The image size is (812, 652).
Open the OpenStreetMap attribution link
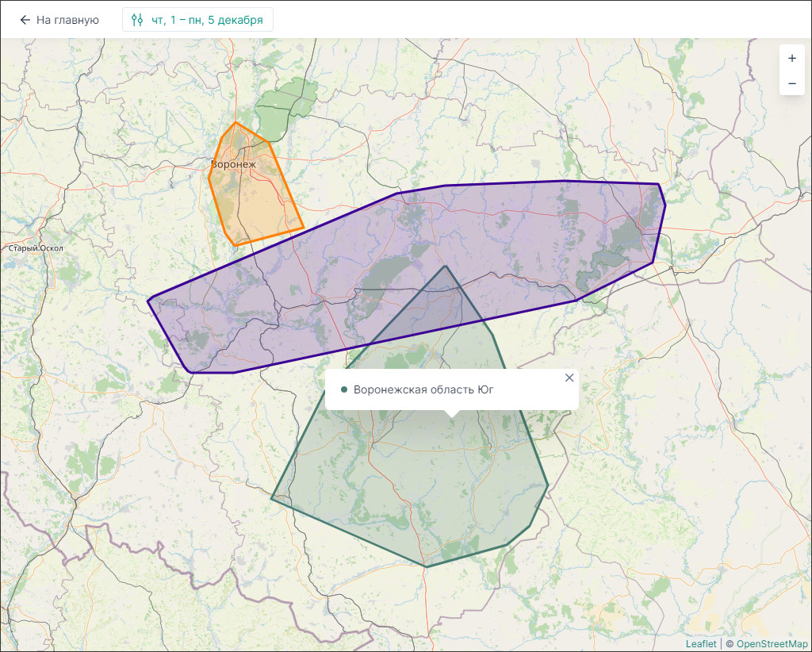pyautogui.click(x=772, y=644)
